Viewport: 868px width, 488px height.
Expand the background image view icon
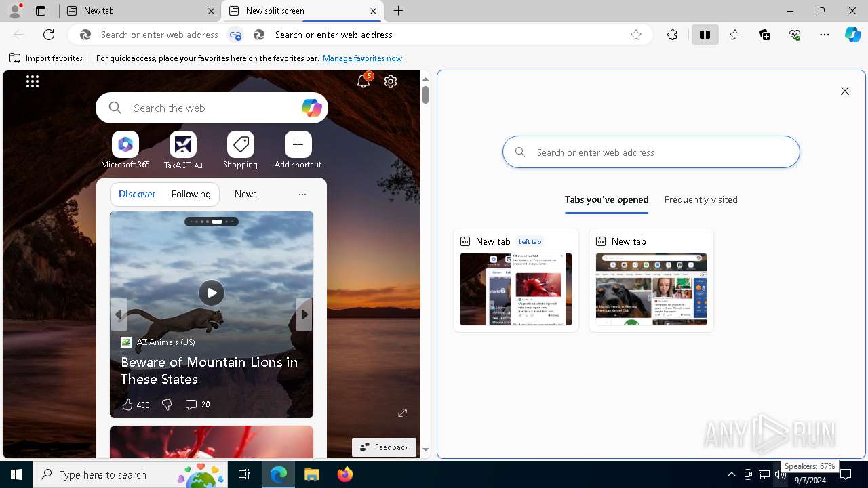click(403, 413)
